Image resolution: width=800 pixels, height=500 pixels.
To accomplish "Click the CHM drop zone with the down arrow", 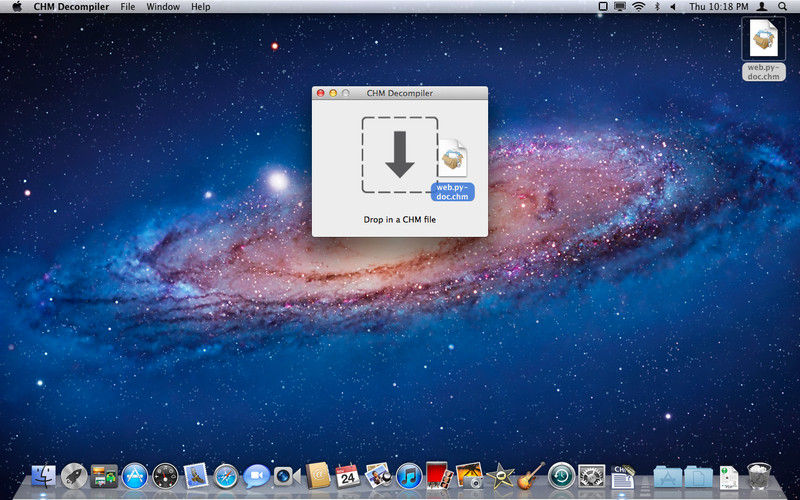I will (400, 155).
